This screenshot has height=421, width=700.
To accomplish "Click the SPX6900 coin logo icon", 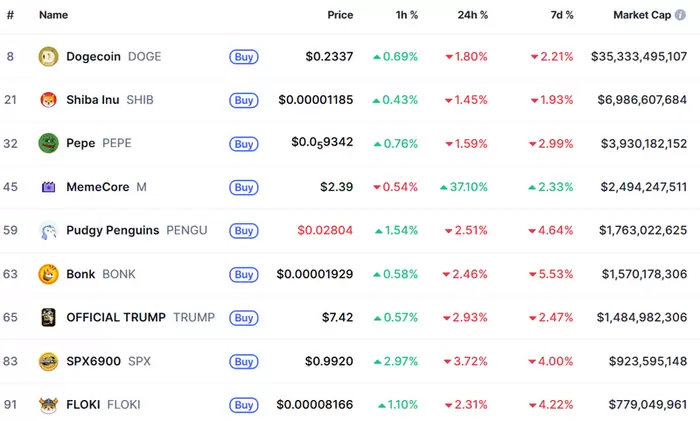I will [x=48, y=361].
